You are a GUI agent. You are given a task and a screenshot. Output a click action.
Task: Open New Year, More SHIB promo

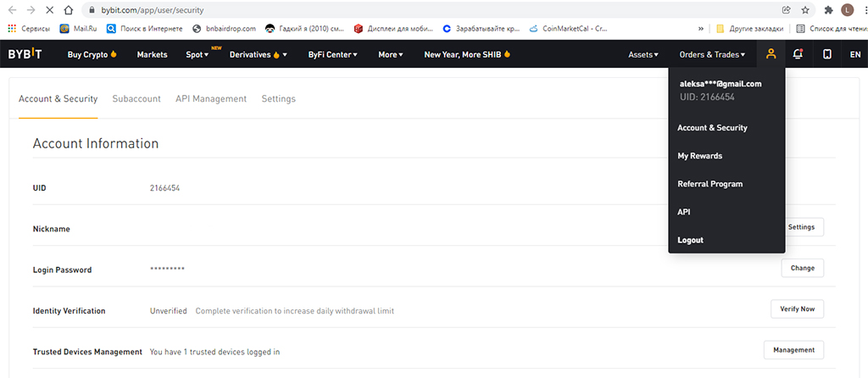467,54
